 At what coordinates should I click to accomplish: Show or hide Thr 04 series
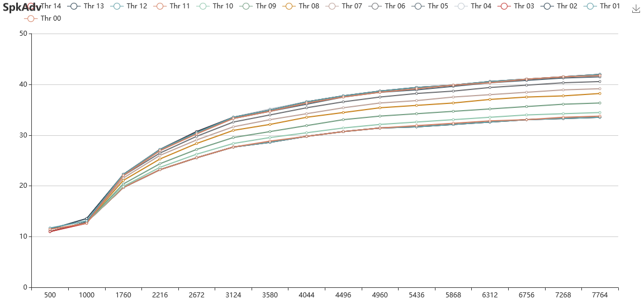pyautogui.click(x=473, y=6)
